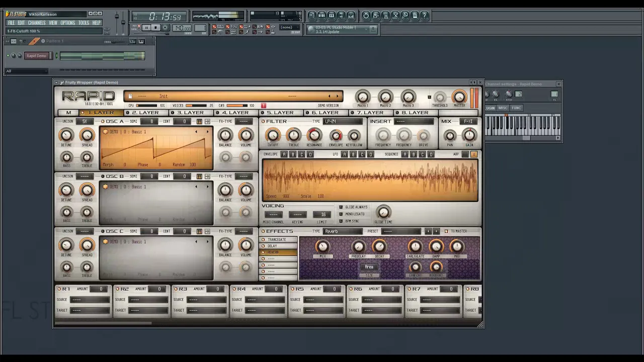644x362 pixels.
Task: Check the GLIDE ALWAYS option
Action: tap(341, 207)
